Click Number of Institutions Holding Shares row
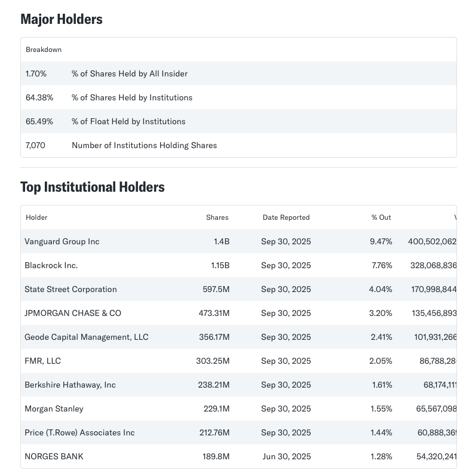 tap(144, 145)
